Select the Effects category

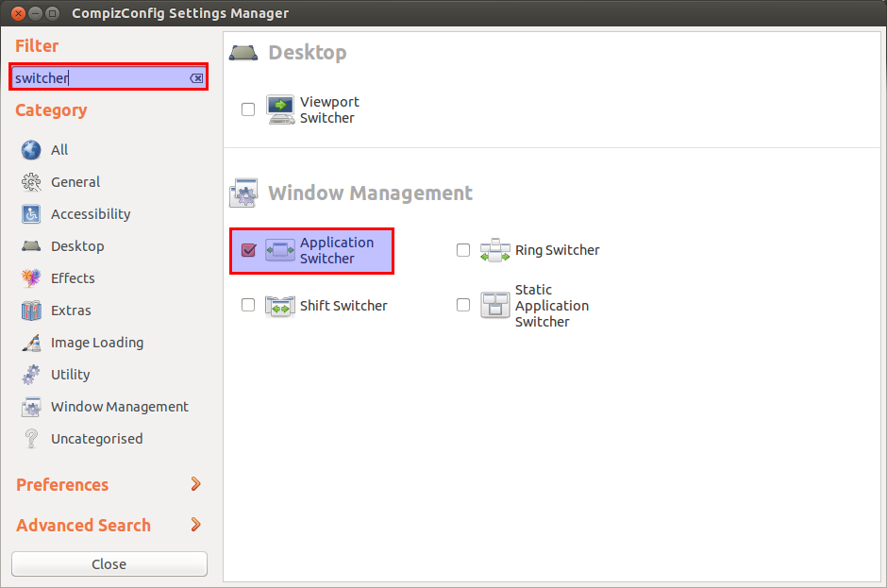click(73, 278)
